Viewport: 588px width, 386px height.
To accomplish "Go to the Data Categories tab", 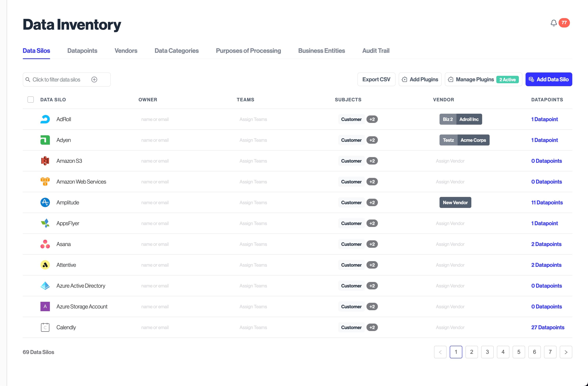I will click(x=176, y=51).
